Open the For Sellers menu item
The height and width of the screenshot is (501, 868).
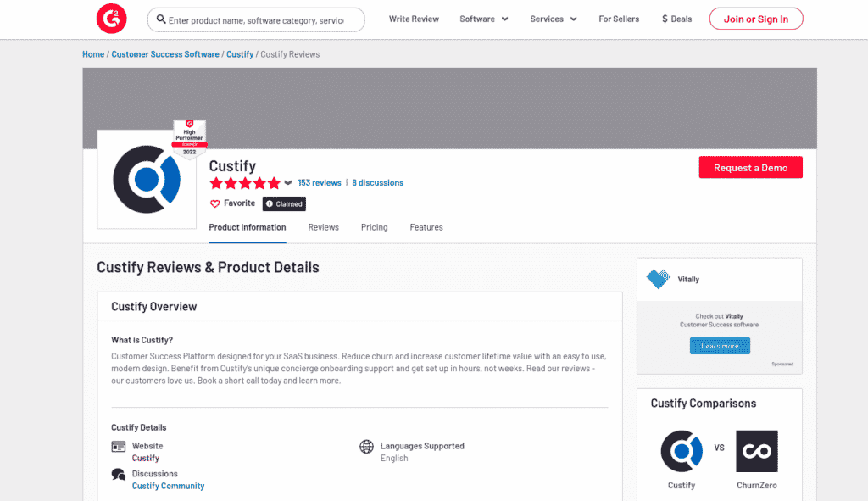tap(619, 19)
